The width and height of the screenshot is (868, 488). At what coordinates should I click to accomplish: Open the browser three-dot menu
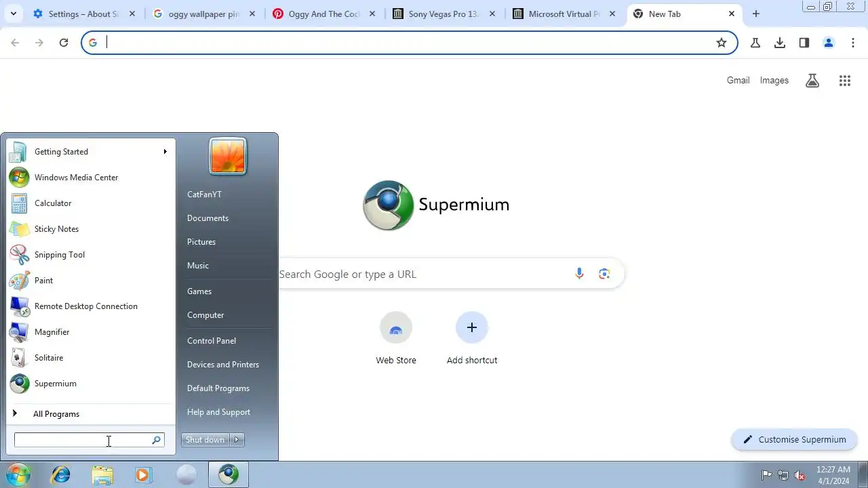click(x=853, y=43)
